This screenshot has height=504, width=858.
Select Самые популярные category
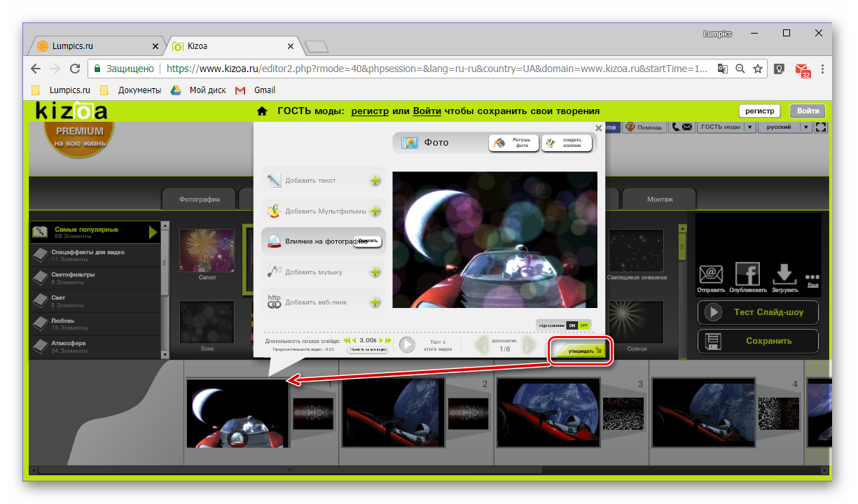tap(95, 232)
